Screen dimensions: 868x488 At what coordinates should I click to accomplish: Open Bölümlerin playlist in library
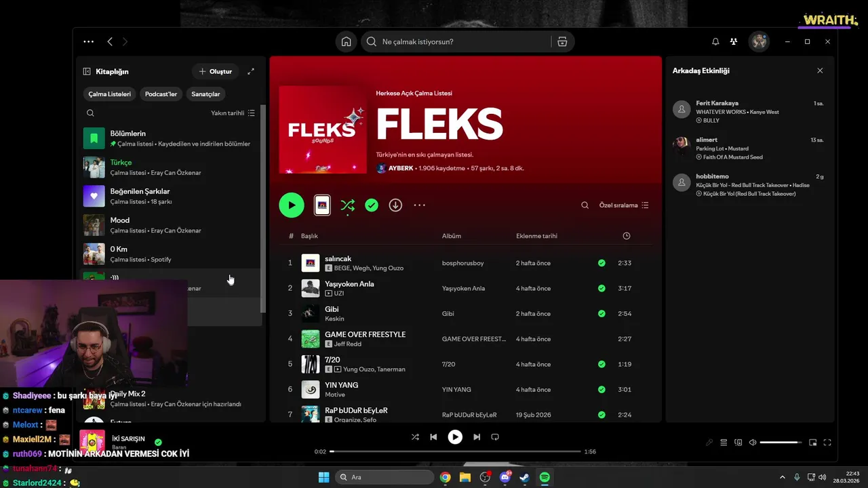(x=170, y=138)
